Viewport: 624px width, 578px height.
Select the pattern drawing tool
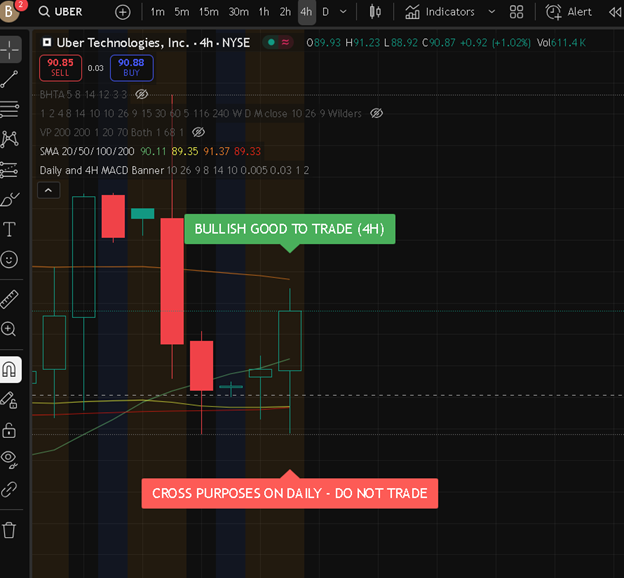pyautogui.click(x=10, y=139)
